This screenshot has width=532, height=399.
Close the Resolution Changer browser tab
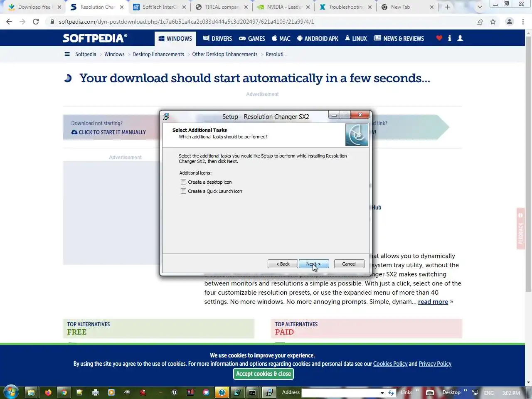point(122,7)
